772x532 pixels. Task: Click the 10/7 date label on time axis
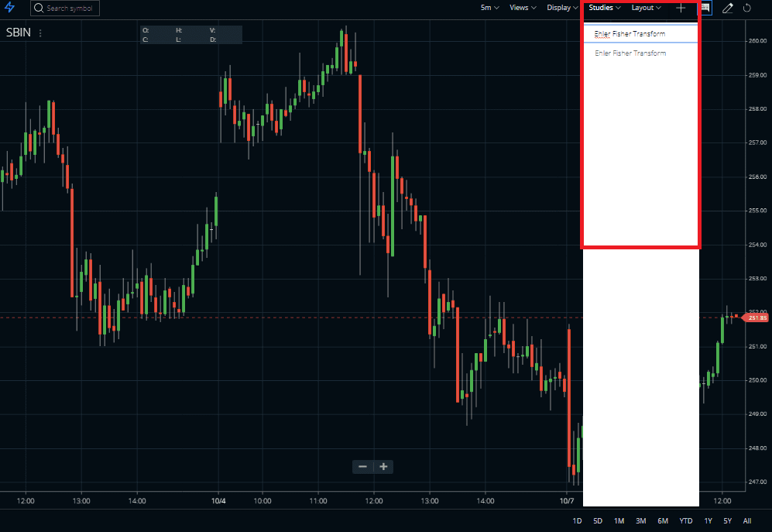[x=567, y=501]
